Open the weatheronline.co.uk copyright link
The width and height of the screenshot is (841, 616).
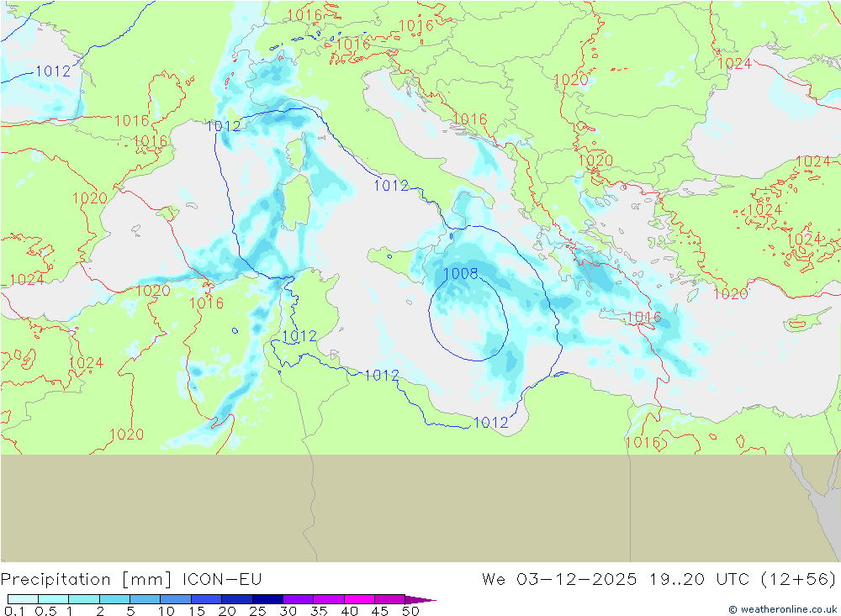(783, 609)
